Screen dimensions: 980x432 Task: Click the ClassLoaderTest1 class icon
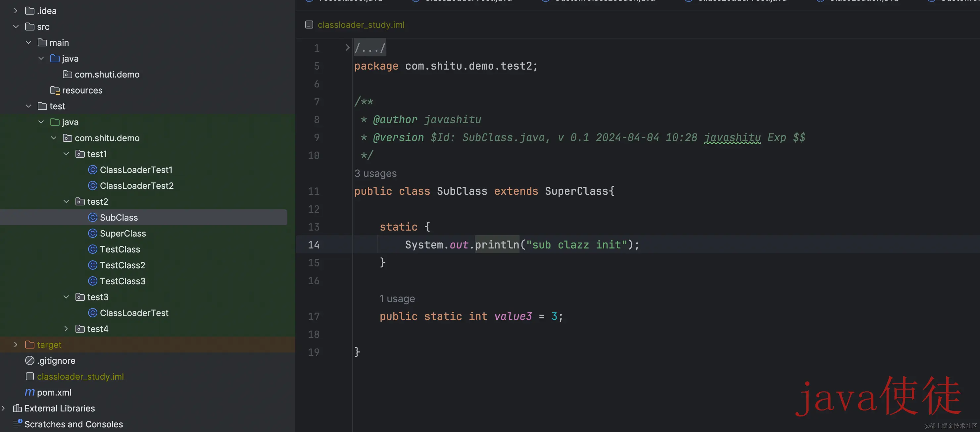tap(92, 170)
